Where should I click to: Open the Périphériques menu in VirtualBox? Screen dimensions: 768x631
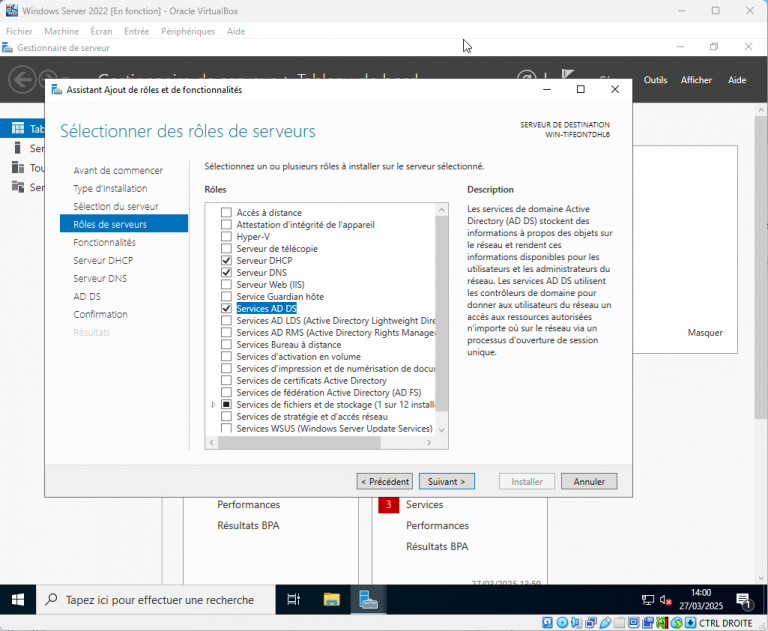[188, 31]
